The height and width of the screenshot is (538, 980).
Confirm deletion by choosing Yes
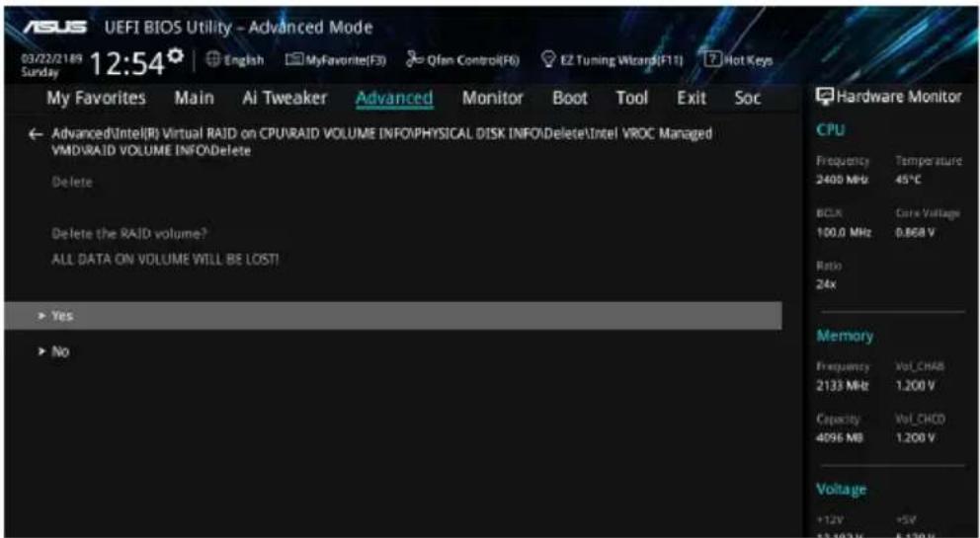click(393, 316)
